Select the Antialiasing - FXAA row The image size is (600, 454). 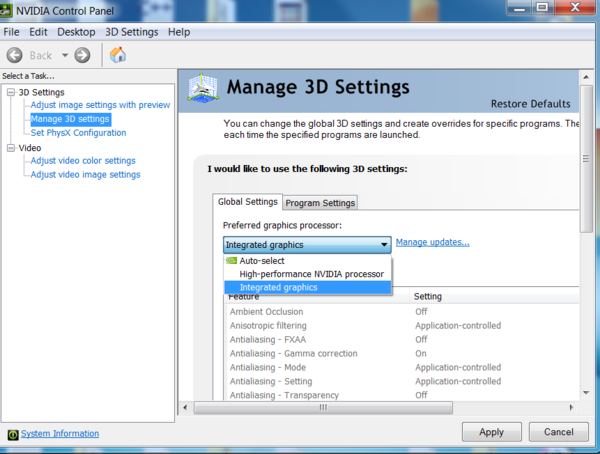click(402, 340)
